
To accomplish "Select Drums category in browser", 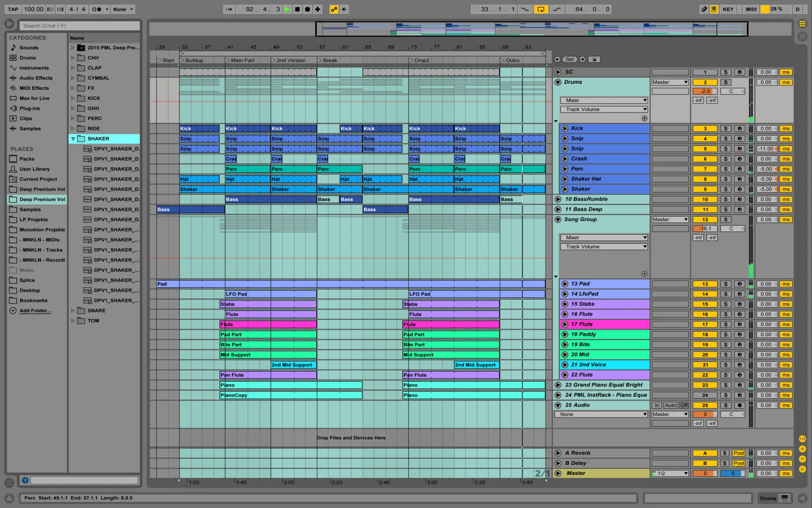I will click(27, 58).
